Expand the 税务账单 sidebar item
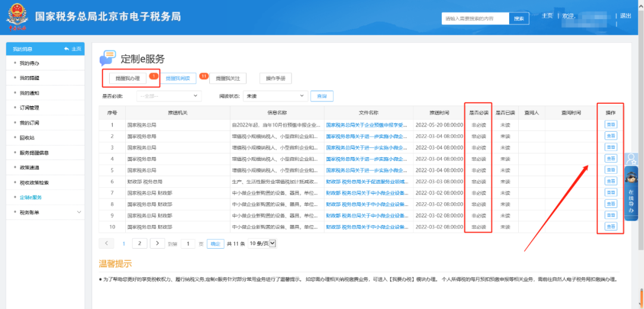 click(x=45, y=212)
